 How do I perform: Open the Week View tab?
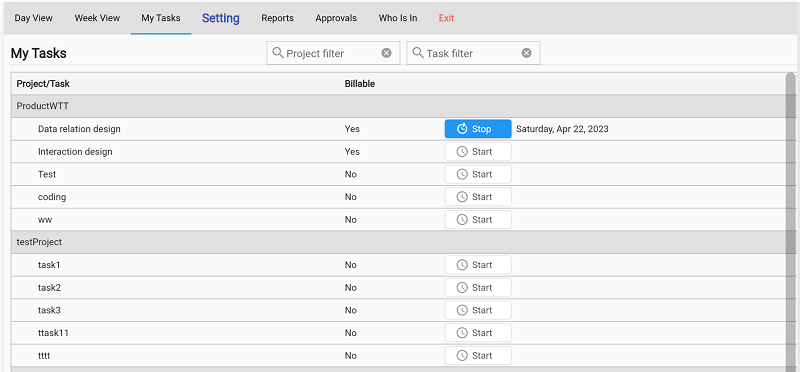click(97, 18)
